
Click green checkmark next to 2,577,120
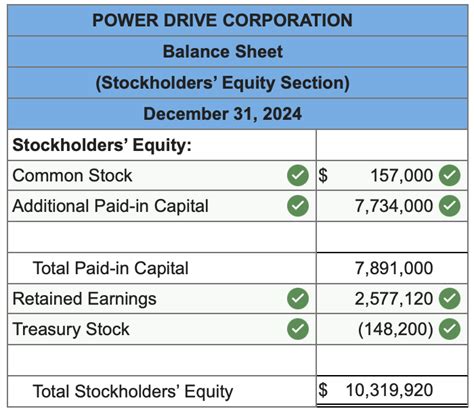point(449,298)
